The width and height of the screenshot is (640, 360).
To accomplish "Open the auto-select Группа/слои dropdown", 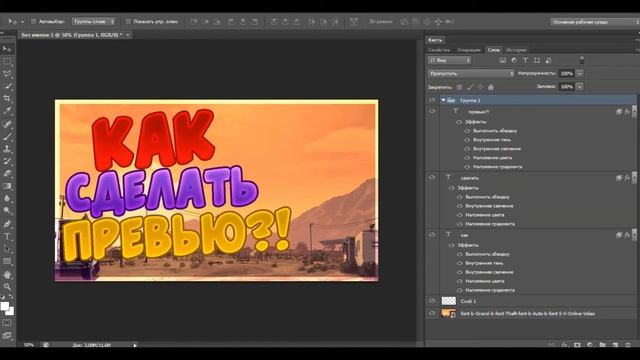I will (x=94, y=22).
